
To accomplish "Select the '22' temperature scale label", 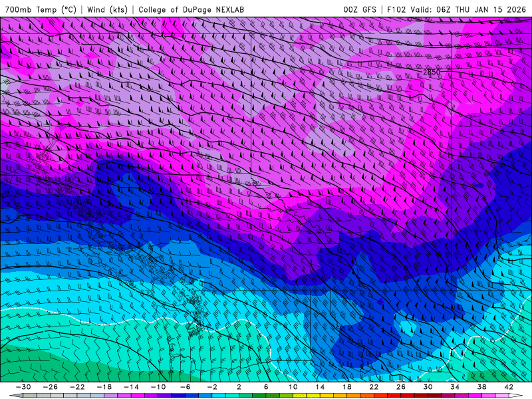I will pos(374,387).
